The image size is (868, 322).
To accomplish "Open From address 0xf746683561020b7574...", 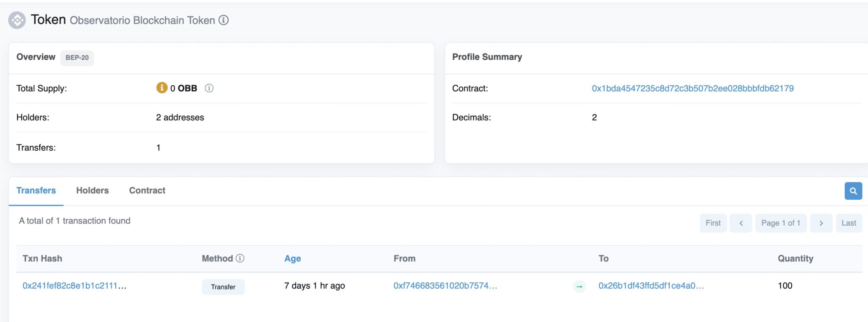I will pos(445,286).
